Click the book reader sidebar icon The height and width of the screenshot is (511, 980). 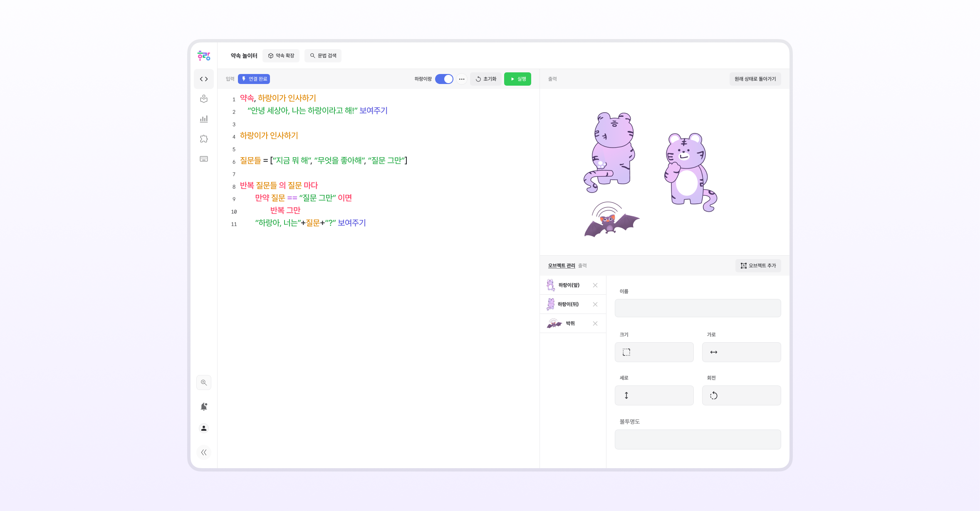(204, 99)
